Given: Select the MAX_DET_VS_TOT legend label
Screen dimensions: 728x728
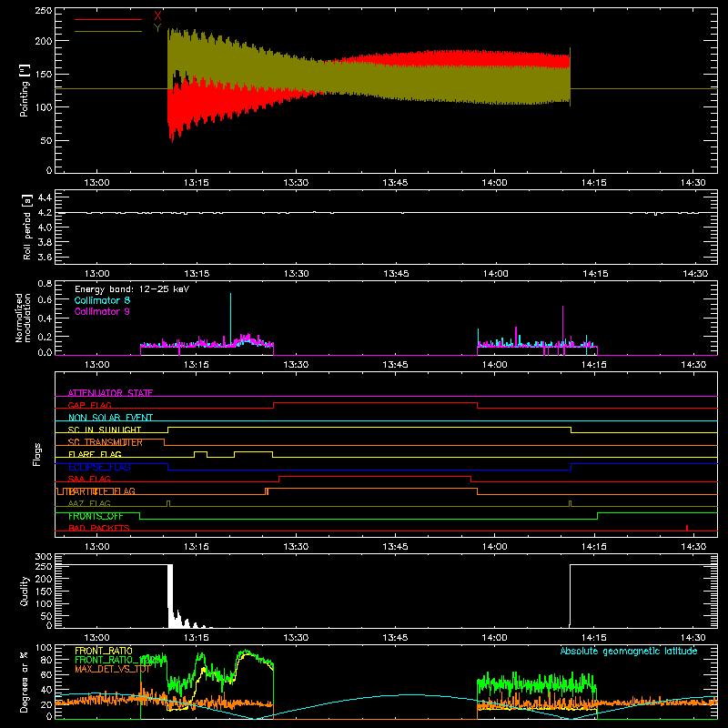Looking at the screenshot, I should [112, 669].
